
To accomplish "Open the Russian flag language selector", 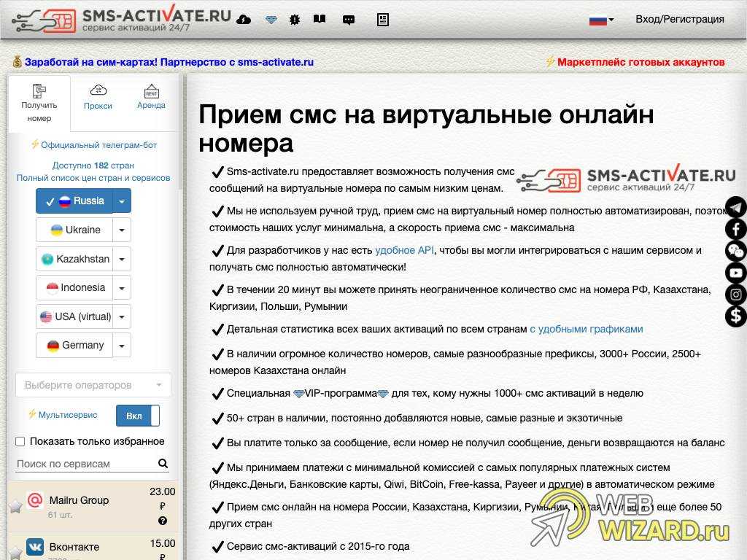I will coord(601,20).
